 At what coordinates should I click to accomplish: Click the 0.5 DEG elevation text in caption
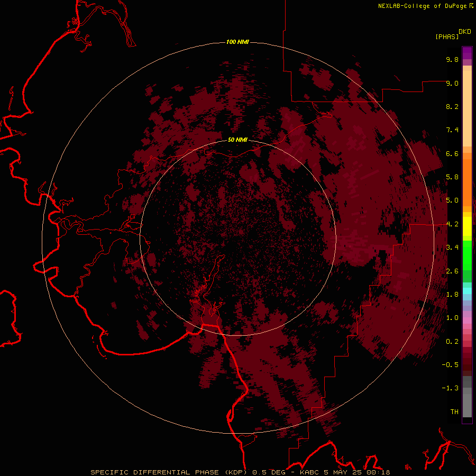point(269,472)
